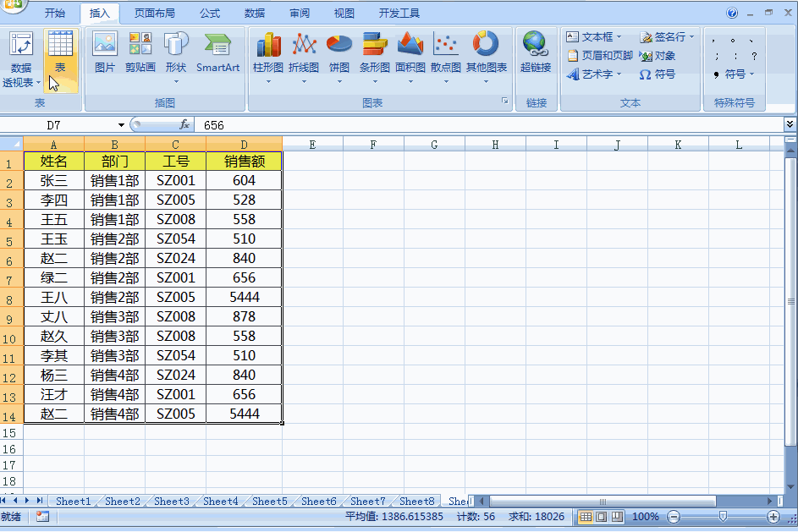Open the 签名行 dropdown arrow
This screenshot has height=532, width=798.
click(x=691, y=37)
